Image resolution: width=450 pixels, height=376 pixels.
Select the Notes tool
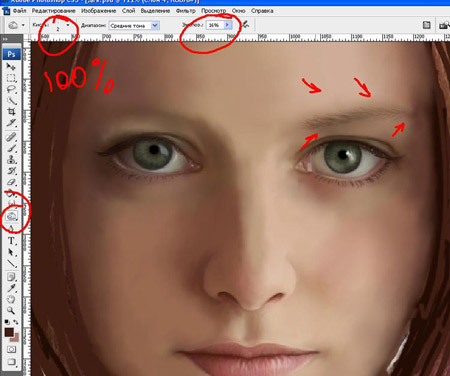11,276
